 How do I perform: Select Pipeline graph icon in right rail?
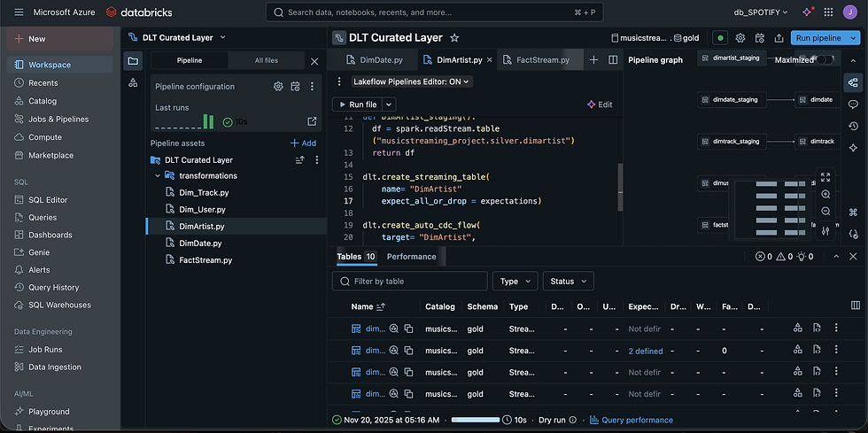pyautogui.click(x=852, y=83)
